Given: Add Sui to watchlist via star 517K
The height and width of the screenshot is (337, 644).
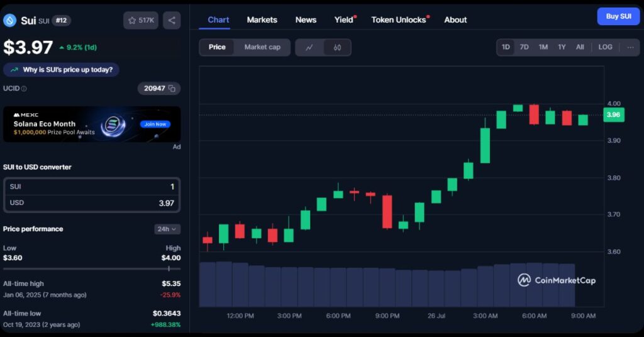Looking at the screenshot, I should coord(141,20).
